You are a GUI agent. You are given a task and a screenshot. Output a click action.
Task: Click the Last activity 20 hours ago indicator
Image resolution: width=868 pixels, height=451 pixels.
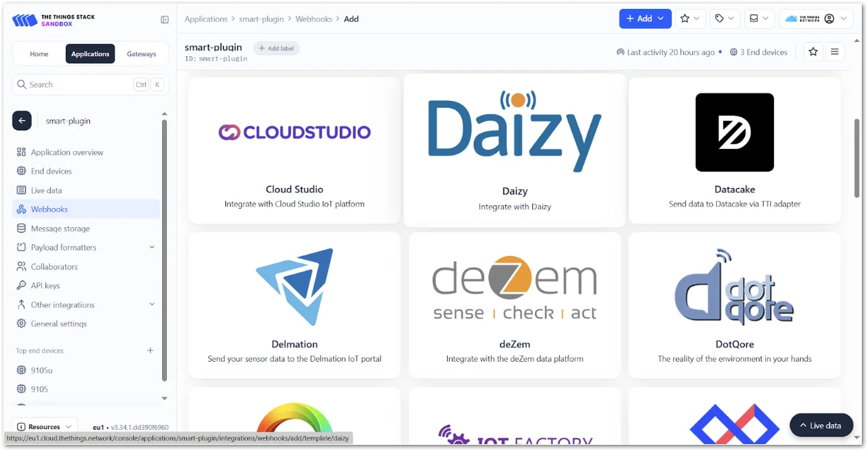click(x=665, y=52)
